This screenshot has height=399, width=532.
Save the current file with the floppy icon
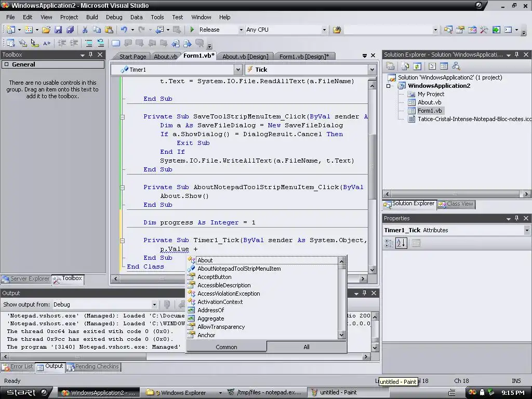point(58,30)
